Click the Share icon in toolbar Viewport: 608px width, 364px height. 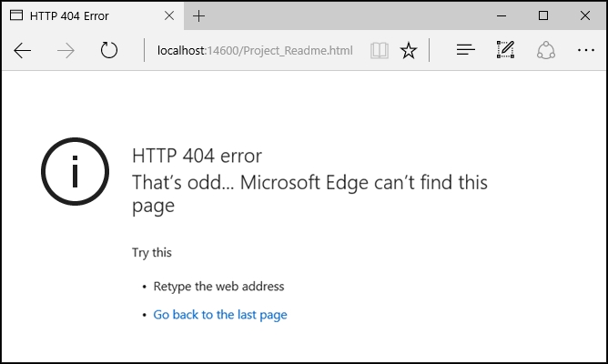pyautogui.click(x=546, y=50)
